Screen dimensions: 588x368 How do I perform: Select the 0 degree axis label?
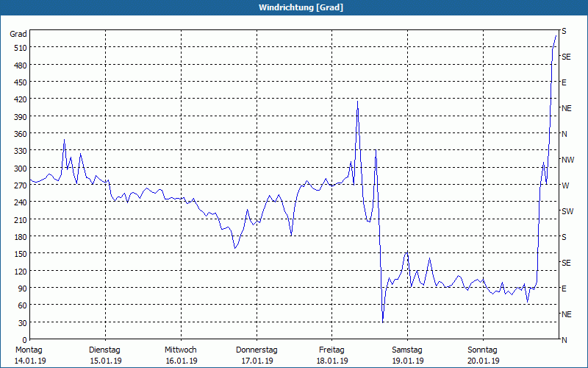[x=25, y=340]
